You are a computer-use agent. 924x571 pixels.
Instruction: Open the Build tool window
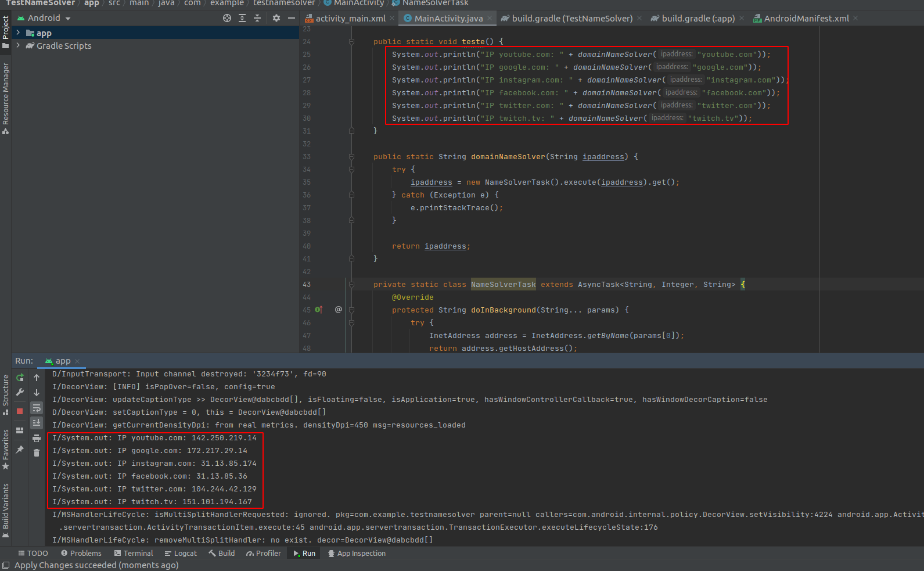coord(222,554)
